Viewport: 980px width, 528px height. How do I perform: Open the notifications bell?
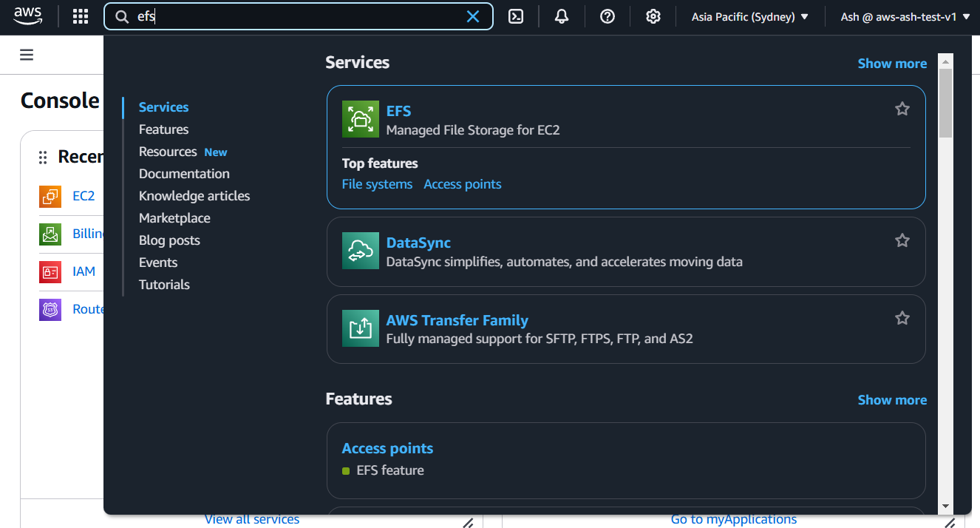point(562,16)
